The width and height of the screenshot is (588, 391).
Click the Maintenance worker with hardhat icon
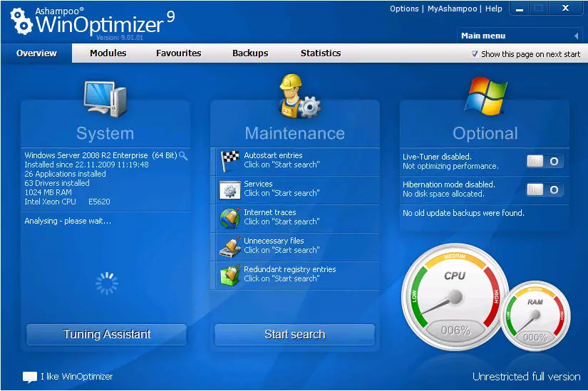click(299, 96)
